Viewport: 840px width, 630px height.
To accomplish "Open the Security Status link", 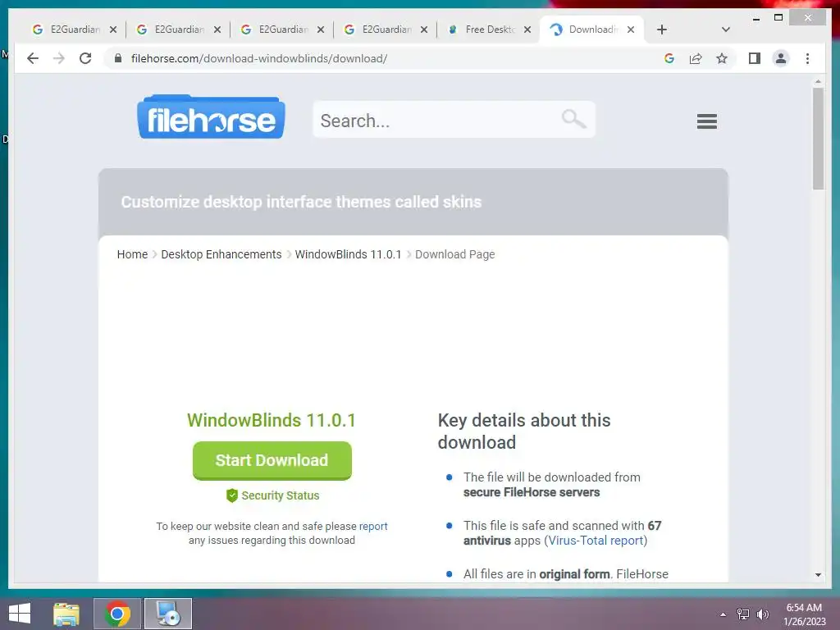I will 281,495.
